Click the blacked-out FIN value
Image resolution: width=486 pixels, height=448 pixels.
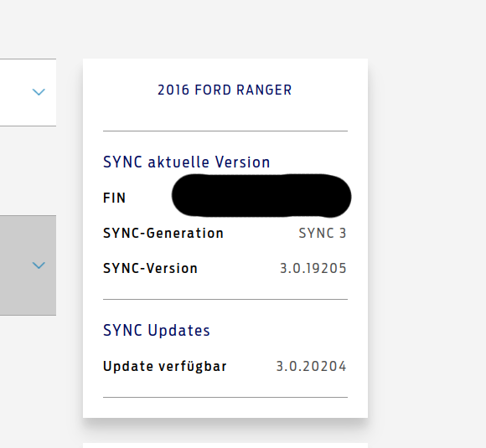(261, 195)
